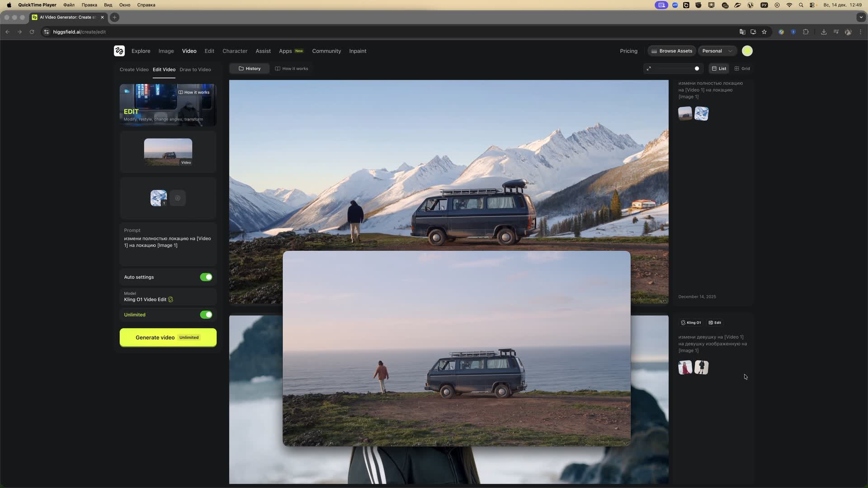Image resolution: width=868 pixels, height=488 pixels.
Task: Expand the browser tab list chevron
Action: 860,17
